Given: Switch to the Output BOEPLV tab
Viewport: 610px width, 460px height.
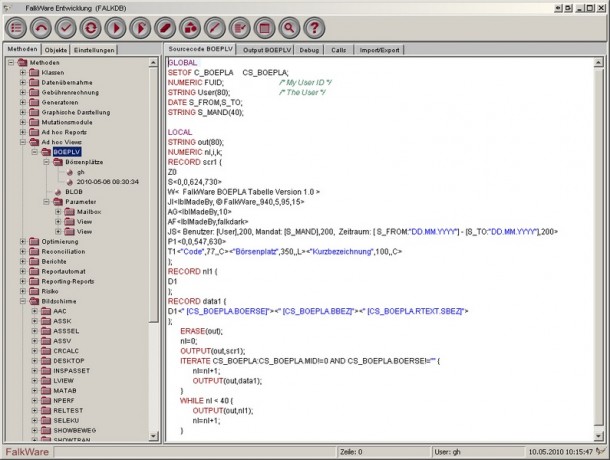Looking at the screenshot, I should click(269, 48).
